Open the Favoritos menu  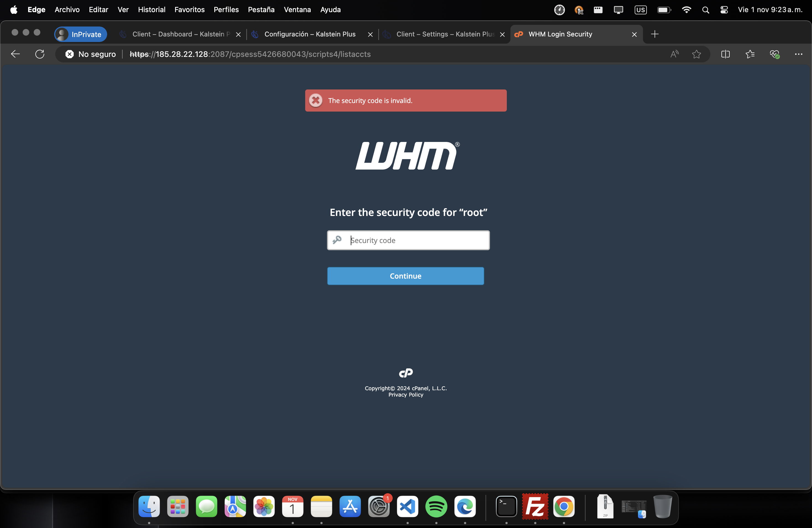pos(189,10)
